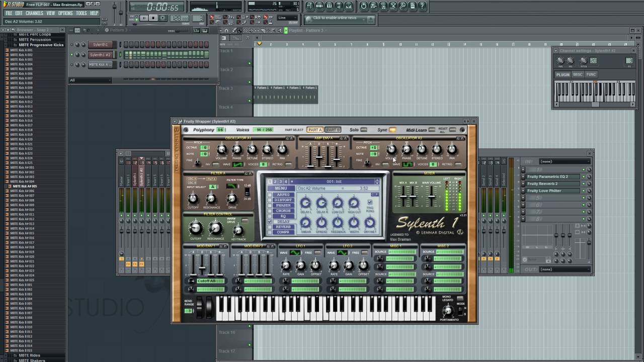This screenshot has width=644, height=362.
Task: Select Sylenth PART B button
Action: click(x=333, y=130)
